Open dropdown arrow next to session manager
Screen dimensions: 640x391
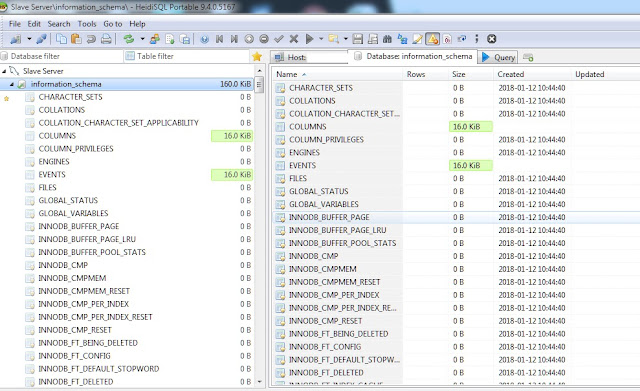29,39
